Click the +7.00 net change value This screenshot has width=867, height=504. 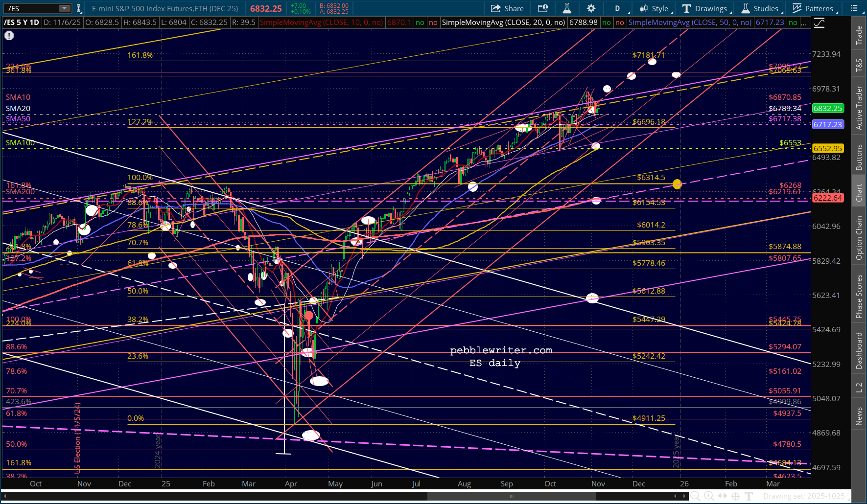[x=298, y=6]
